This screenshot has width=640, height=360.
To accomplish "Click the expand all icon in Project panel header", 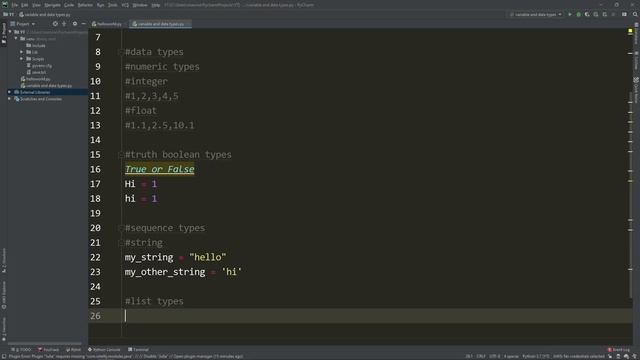I will (64, 24).
